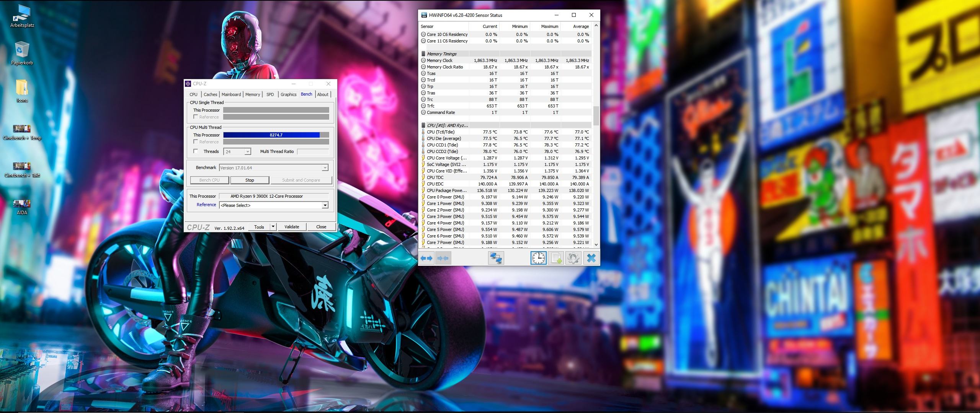This screenshot has height=413, width=980.
Task: Switch to the CPU tab
Action: pyautogui.click(x=193, y=94)
